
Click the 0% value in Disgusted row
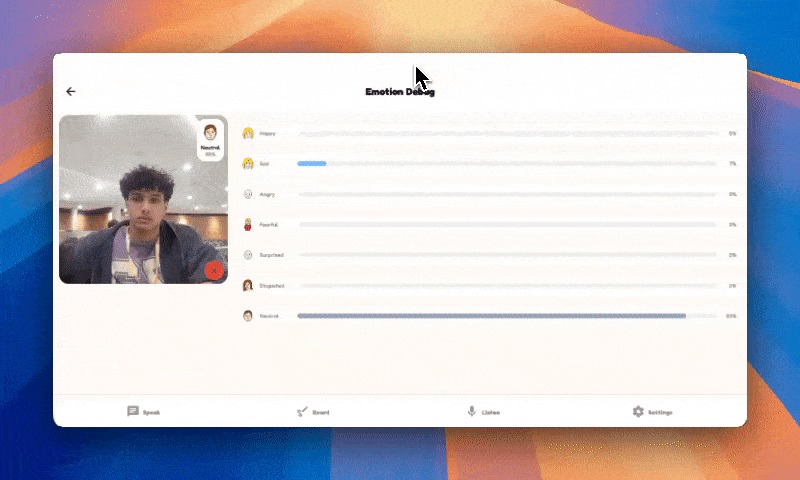(x=733, y=286)
